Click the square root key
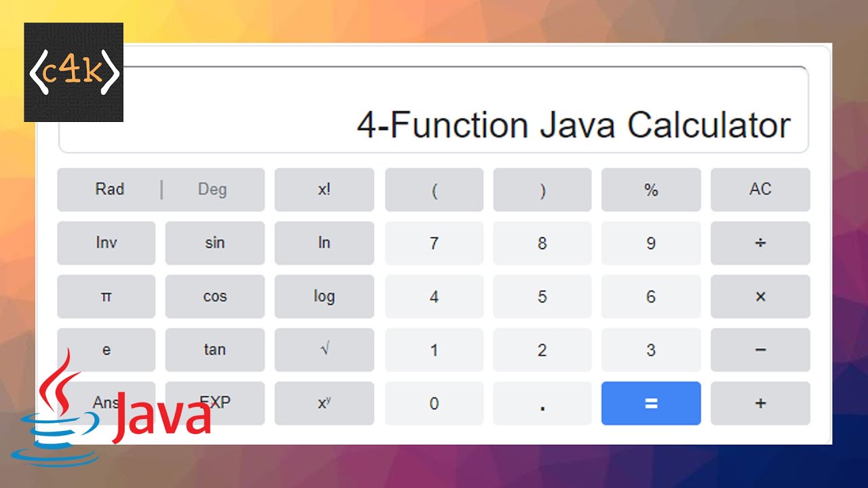This screenshot has width=868, height=488. click(324, 350)
